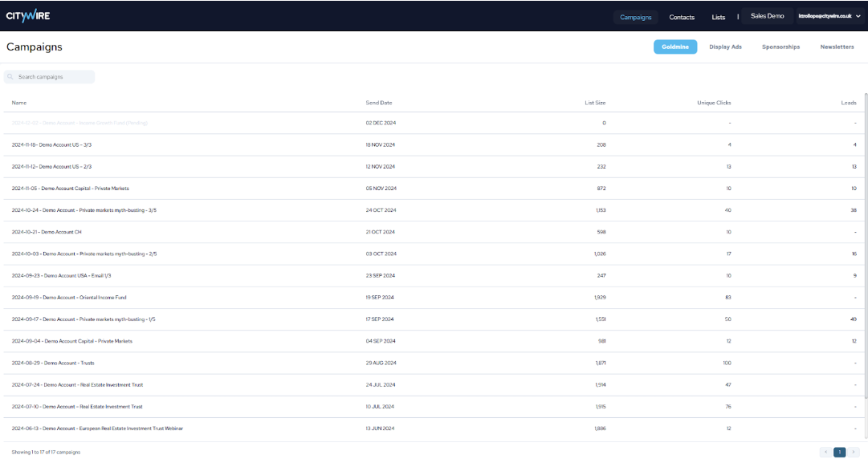Viewport: 868px width, 463px height.
Task: Switch to Display Ads tab
Action: (x=725, y=47)
